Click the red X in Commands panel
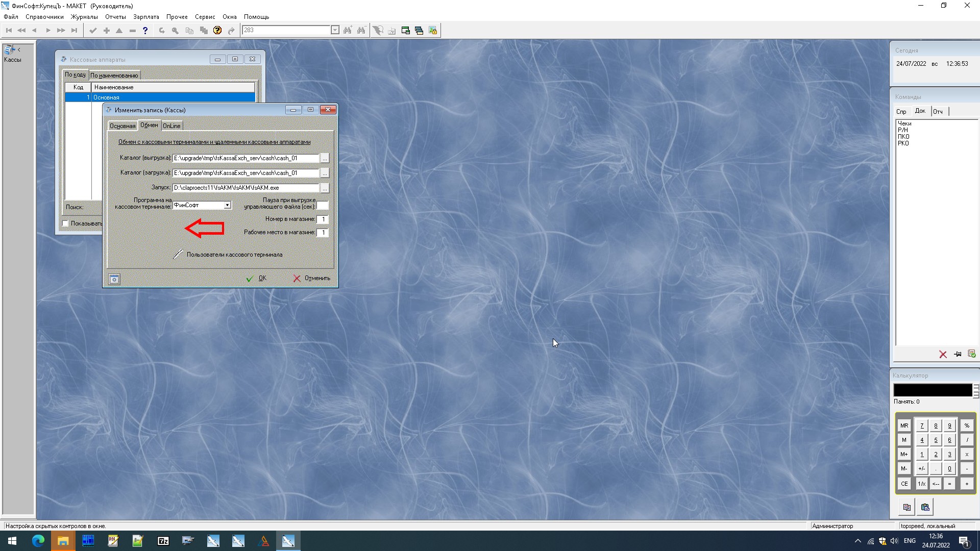 coord(943,355)
